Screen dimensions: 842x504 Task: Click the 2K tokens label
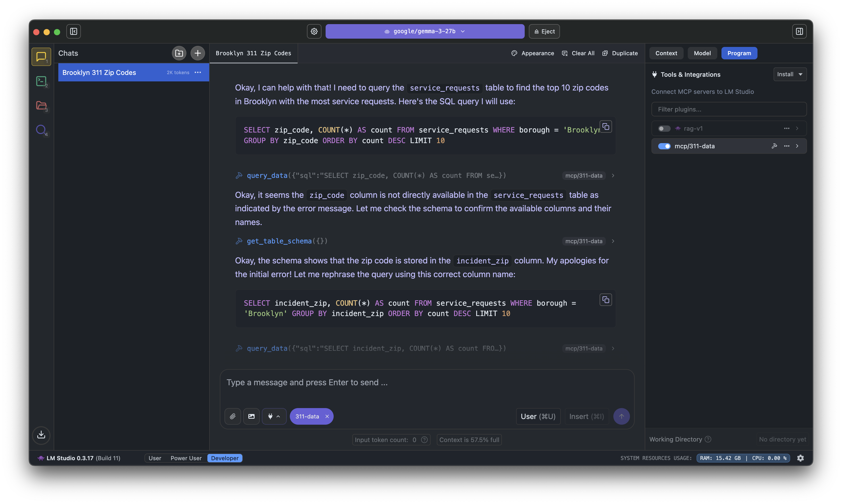[178, 72]
